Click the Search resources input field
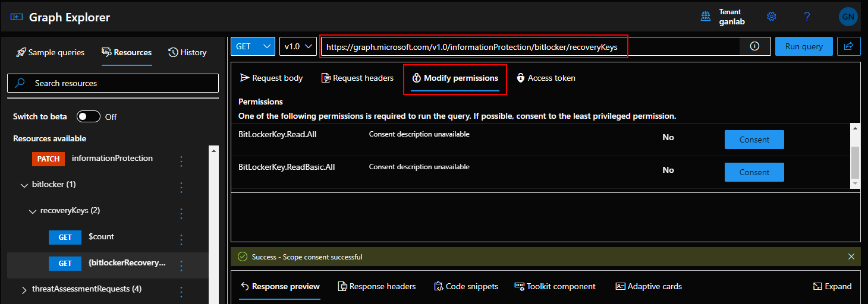 [113, 83]
